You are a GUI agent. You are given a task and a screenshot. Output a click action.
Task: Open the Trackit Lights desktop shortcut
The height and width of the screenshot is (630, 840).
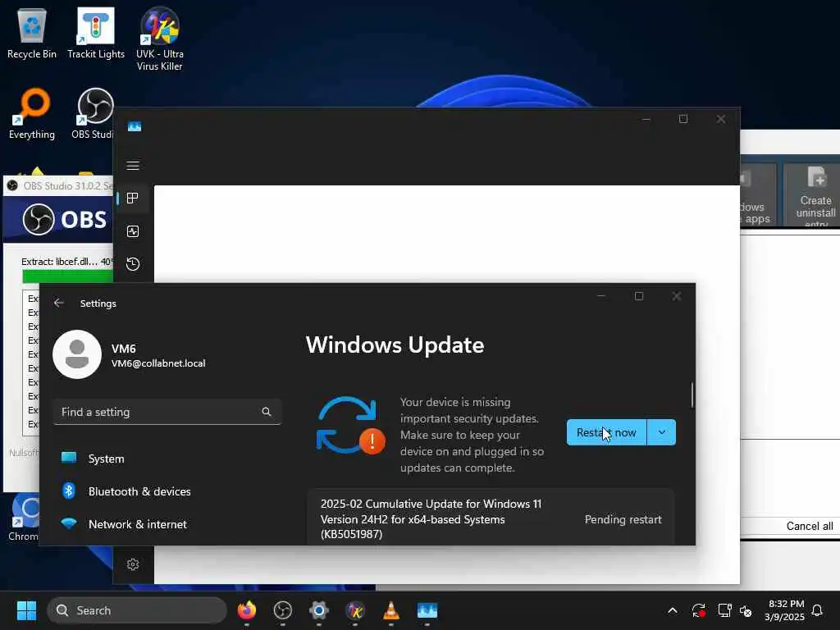point(96,33)
